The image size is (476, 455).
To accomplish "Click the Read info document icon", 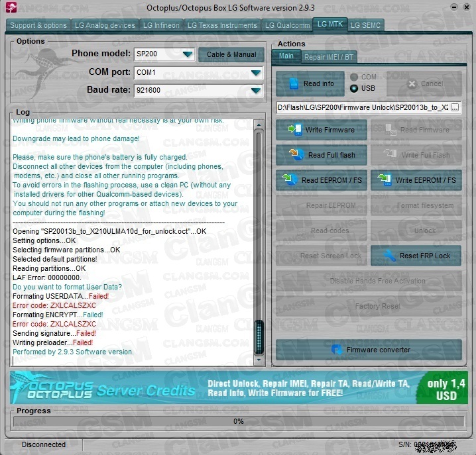I will coord(294,83).
